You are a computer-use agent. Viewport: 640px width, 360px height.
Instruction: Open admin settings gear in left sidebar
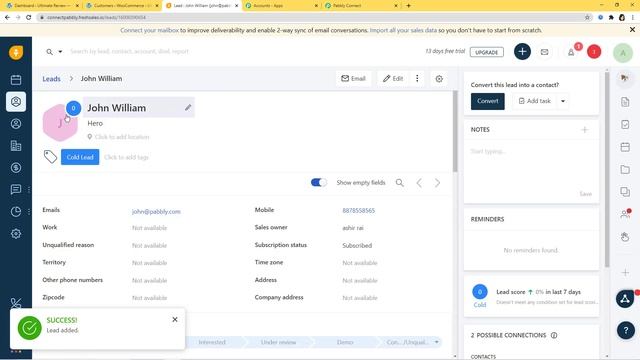pyautogui.click(x=16, y=234)
